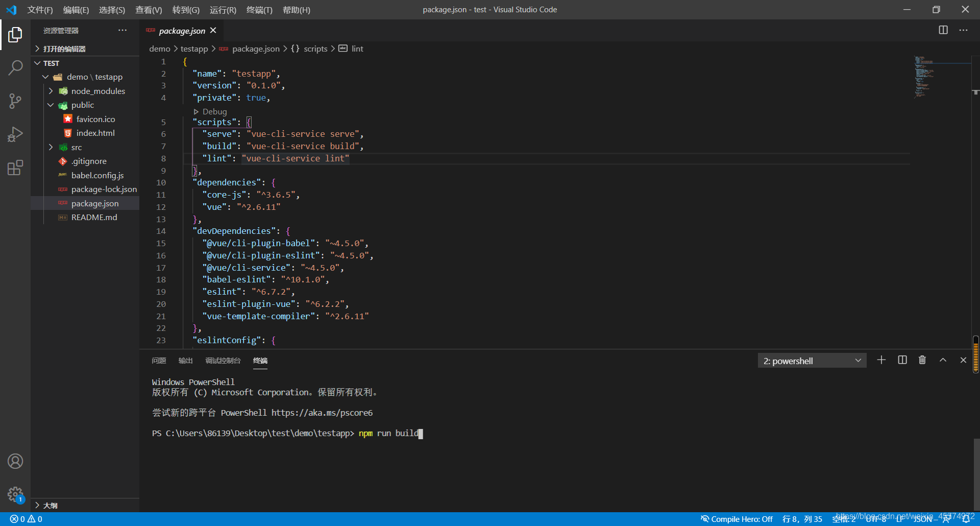Viewport: 980px width, 526px height.
Task: Open the 转到(G) menu
Action: point(186,10)
